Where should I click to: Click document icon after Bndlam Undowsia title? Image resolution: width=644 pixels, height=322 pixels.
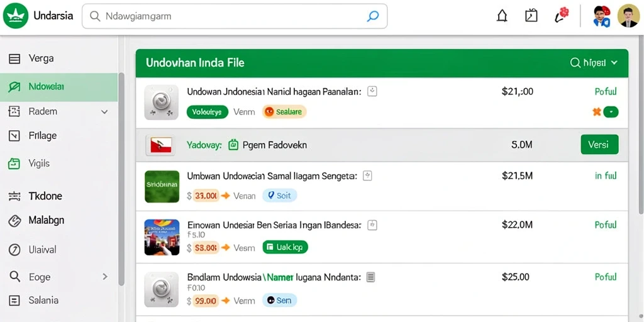[x=370, y=277]
